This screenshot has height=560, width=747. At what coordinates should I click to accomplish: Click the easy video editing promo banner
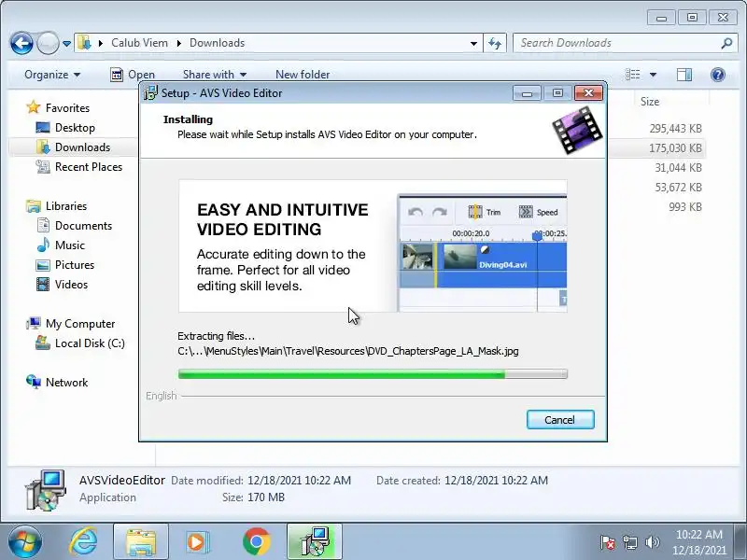point(373,245)
